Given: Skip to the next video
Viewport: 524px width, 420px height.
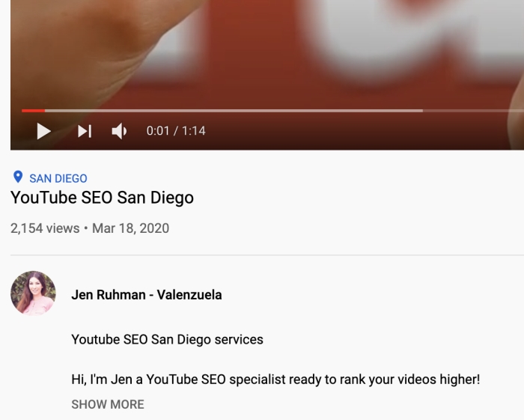Looking at the screenshot, I should click(x=85, y=131).
